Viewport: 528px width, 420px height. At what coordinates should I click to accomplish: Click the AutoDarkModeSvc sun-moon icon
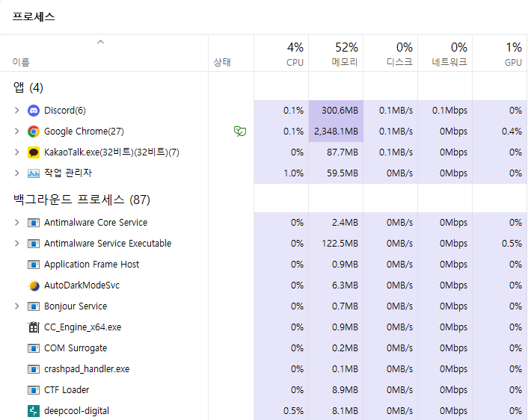tap(34, 285)
